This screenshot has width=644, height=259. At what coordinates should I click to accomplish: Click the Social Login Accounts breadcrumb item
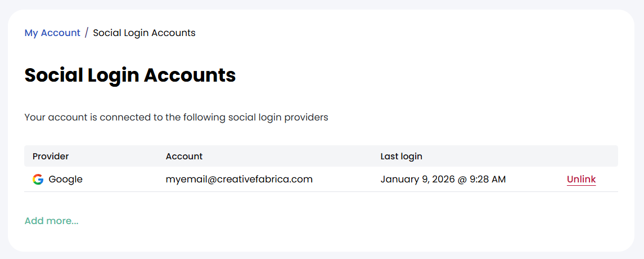144,33
